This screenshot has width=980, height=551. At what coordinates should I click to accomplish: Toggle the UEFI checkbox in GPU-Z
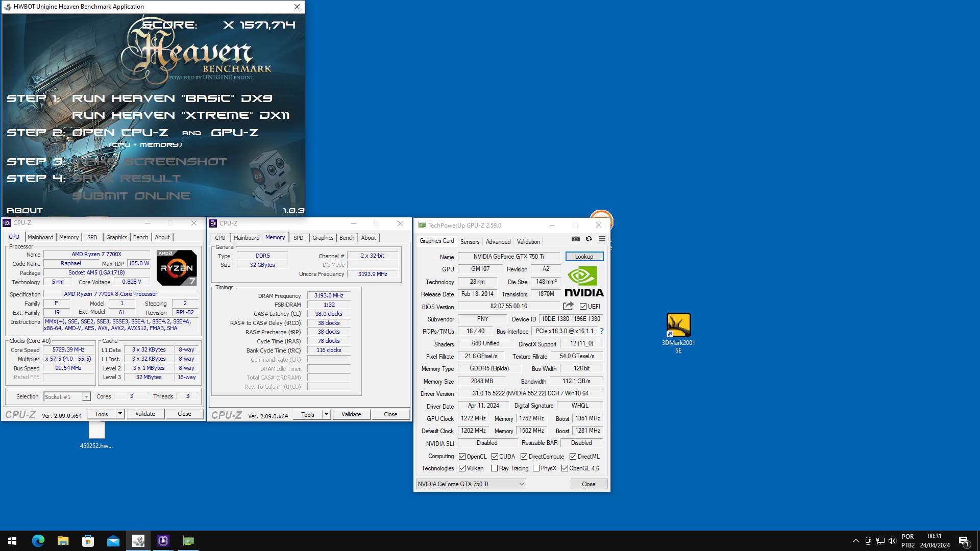click(x=583, y=307)
